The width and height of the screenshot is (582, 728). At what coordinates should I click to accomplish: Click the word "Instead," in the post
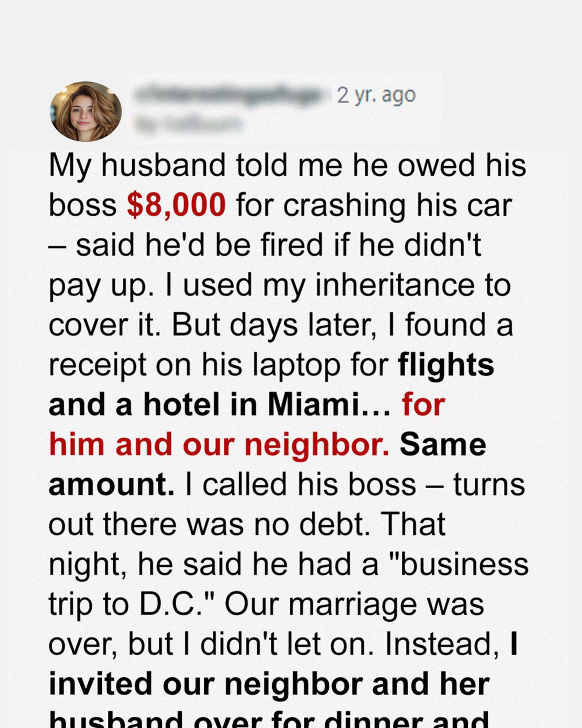click(442, 644)
